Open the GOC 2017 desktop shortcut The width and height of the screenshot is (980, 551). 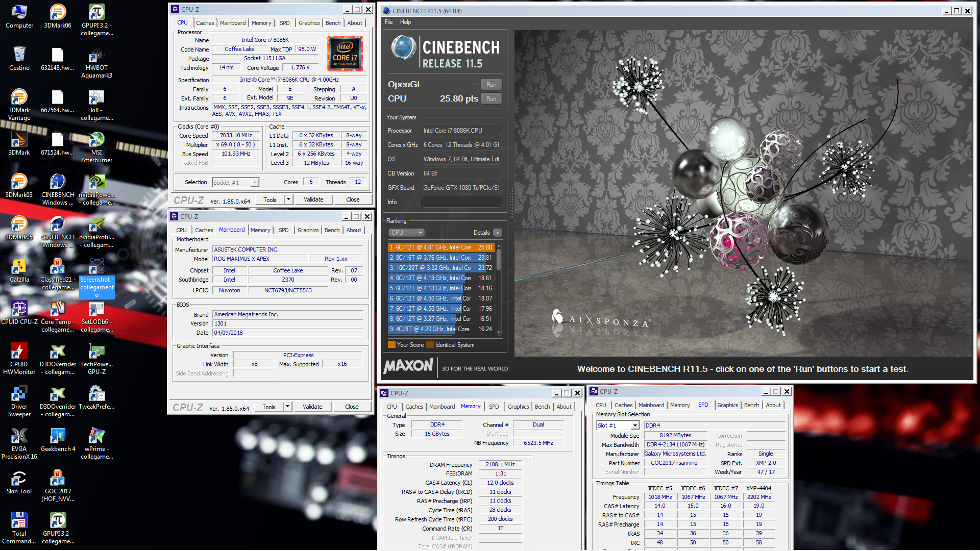tap(58, 486)
